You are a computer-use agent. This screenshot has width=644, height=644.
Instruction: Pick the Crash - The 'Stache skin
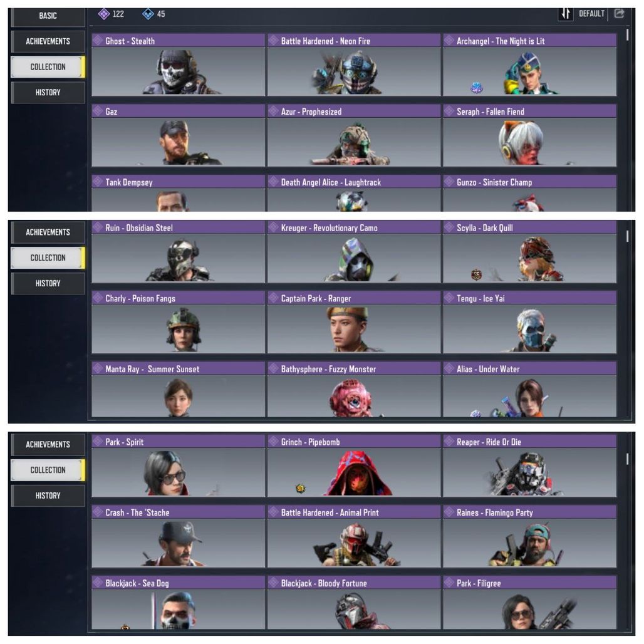[179, 536]
